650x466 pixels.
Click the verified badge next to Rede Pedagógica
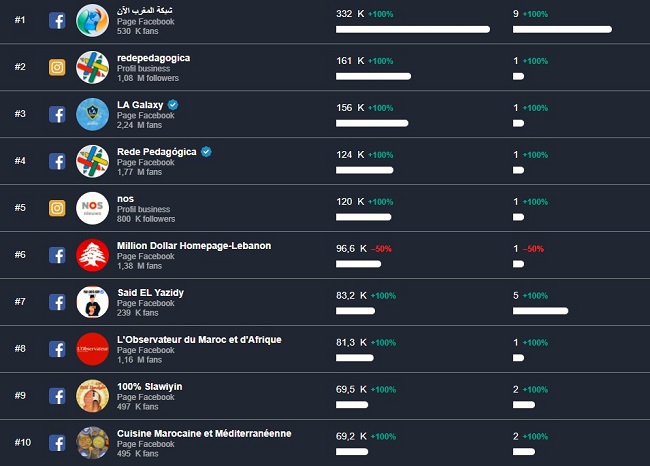[206, 151]
